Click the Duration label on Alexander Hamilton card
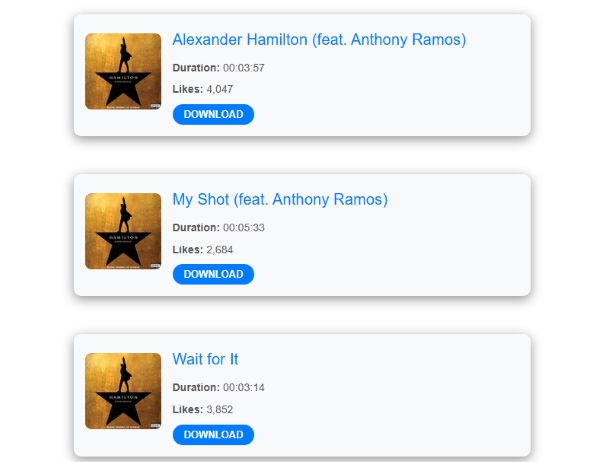600x462 pixels. (x=196, y=68)
